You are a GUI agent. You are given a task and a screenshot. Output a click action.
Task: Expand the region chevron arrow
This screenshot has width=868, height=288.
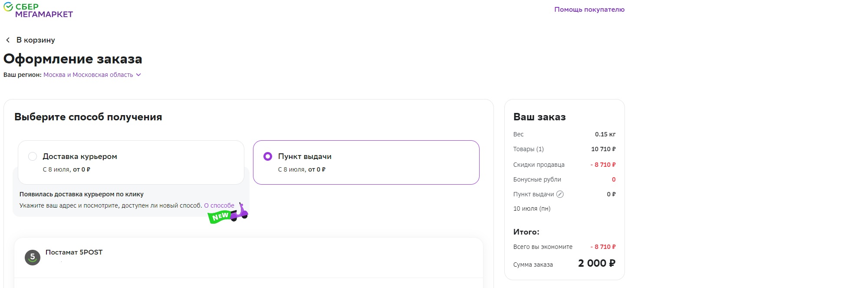(138, 75)
